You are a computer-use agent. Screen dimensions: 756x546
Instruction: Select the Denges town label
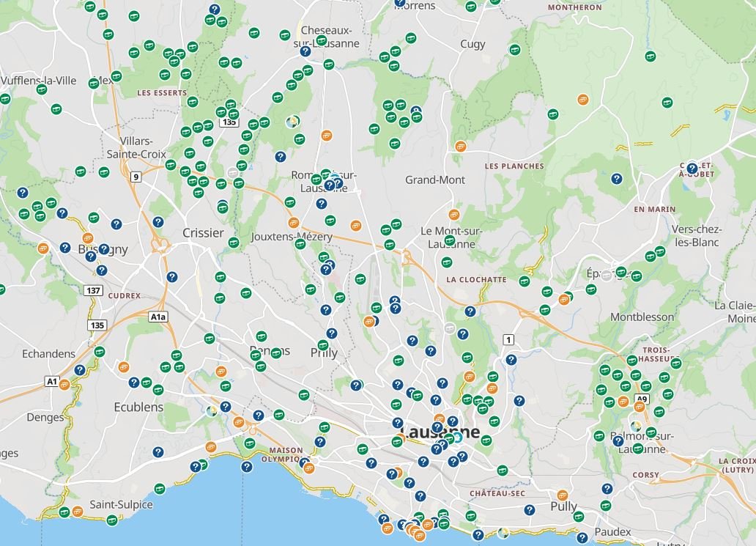tap(45, 417)
